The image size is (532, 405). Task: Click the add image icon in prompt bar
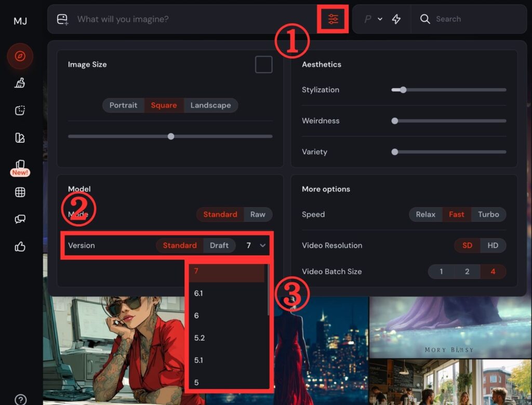point(62,19)
